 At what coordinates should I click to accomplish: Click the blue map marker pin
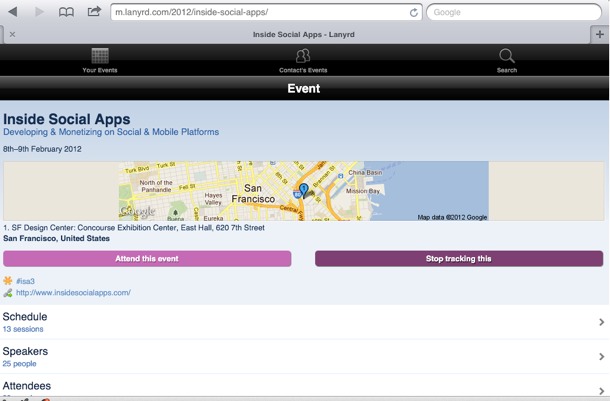pyautogui.click(x=303, y=191)
